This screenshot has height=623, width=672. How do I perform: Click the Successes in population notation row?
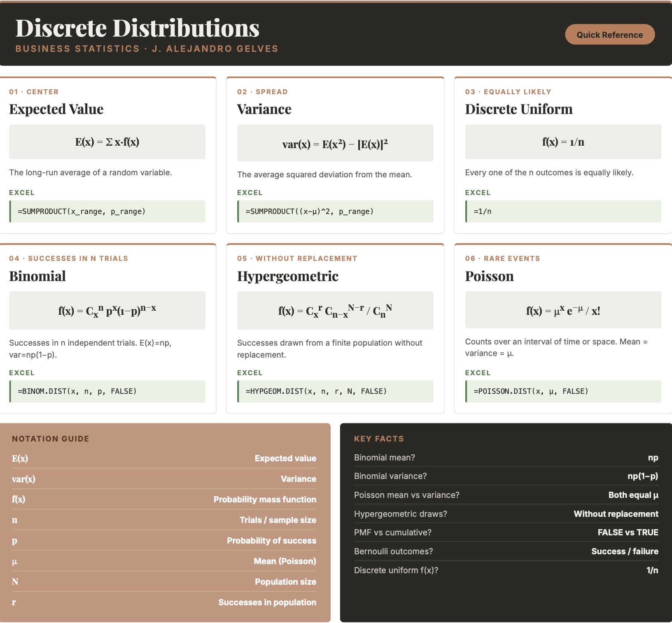[164, 602]
